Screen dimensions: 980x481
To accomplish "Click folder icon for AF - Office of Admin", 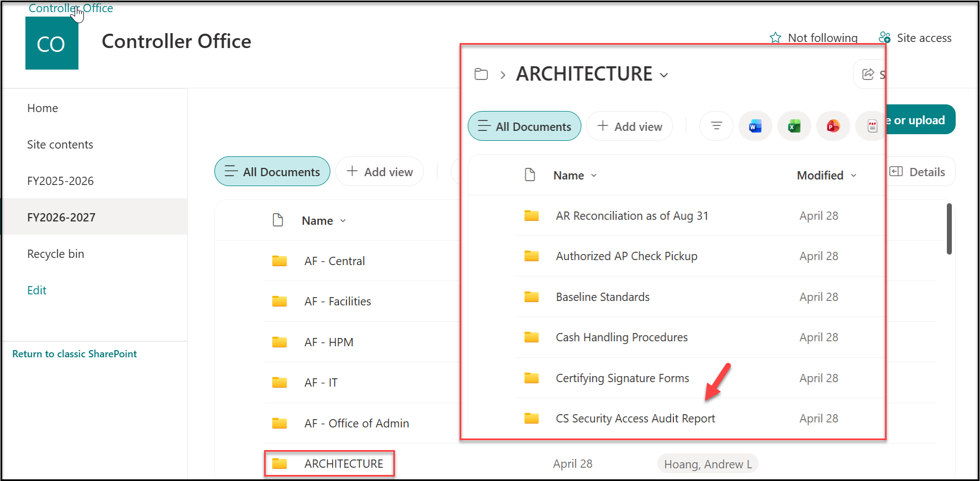I will point(280,423).
